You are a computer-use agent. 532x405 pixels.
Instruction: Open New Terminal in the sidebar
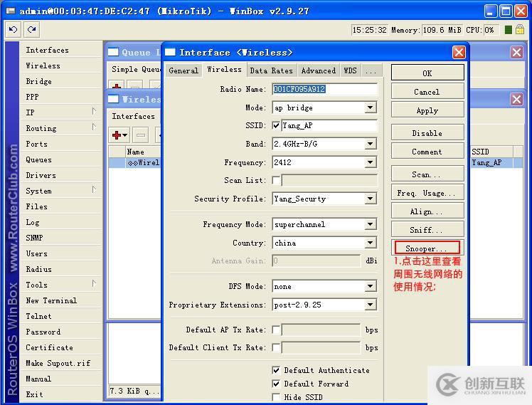click(x=60, y=300)
